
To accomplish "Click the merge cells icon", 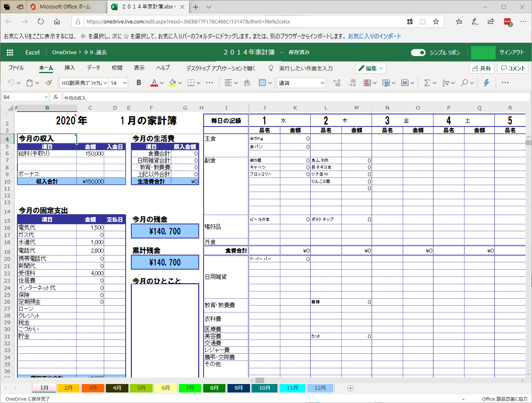I will coord(262,82).
